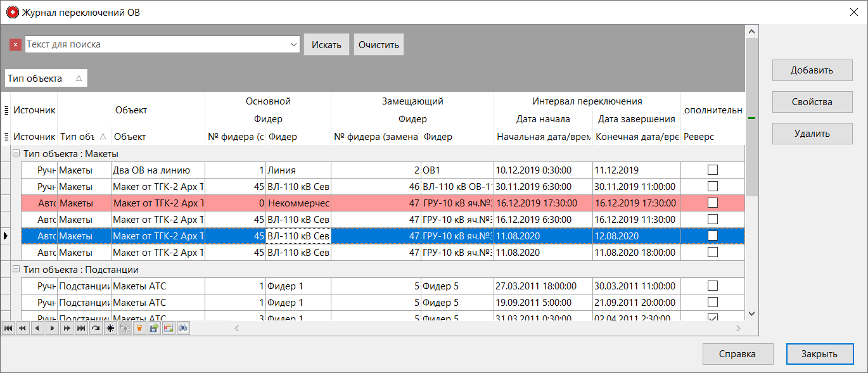The height and width of the screenshot is (373, 868).
Task: Jump to the last record
Action: 82,328
